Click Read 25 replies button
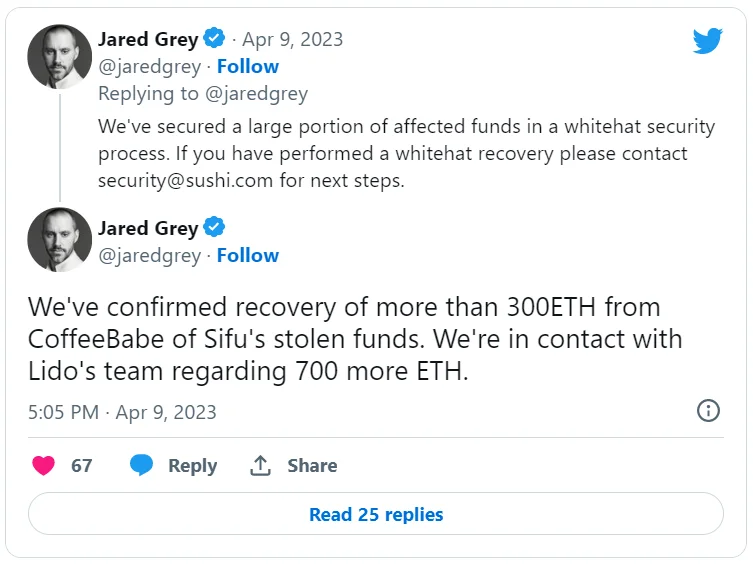 tap(375, 515)
